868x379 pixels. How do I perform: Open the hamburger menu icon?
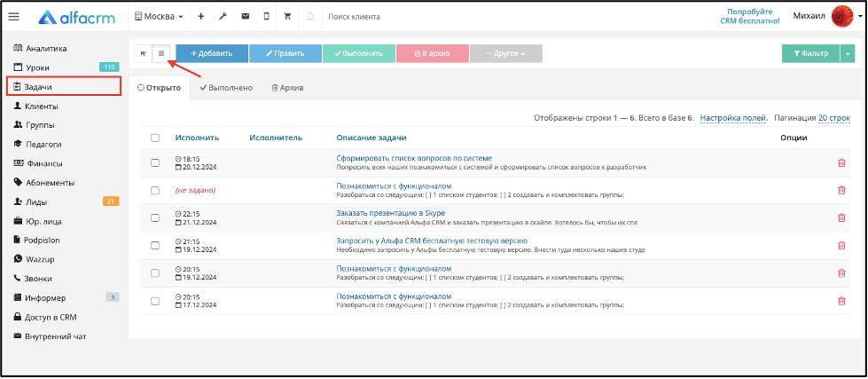pos(14,17)
